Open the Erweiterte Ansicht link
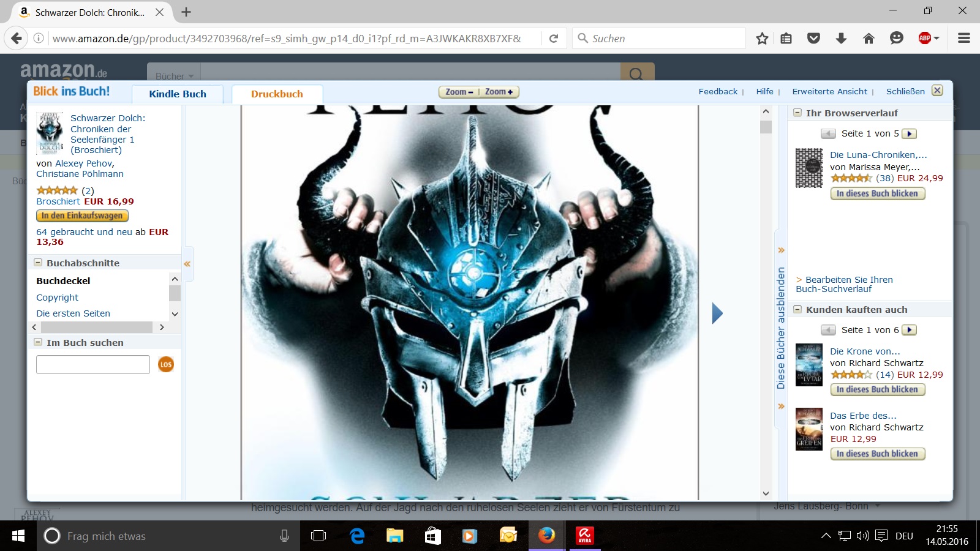 coord(829,91)
